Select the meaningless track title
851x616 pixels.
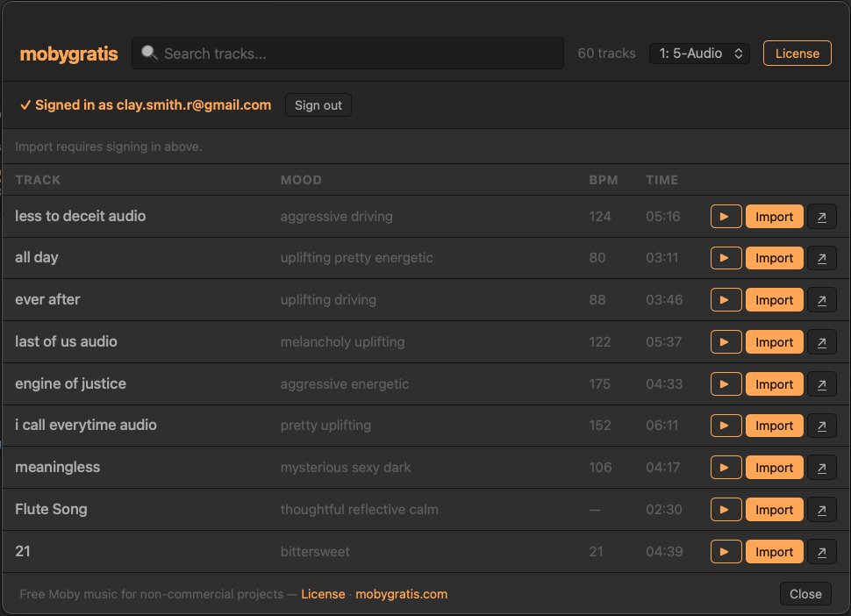(58, 468)
